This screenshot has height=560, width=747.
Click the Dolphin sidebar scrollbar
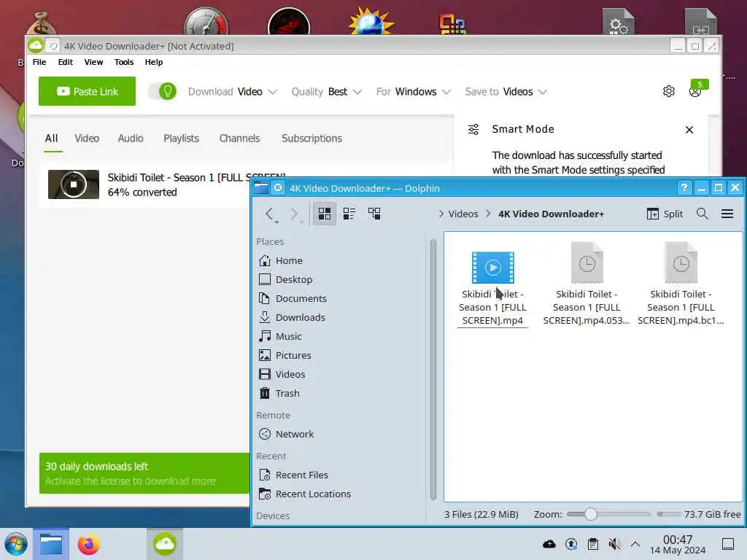pyautogui.click(x=433, y=370)
